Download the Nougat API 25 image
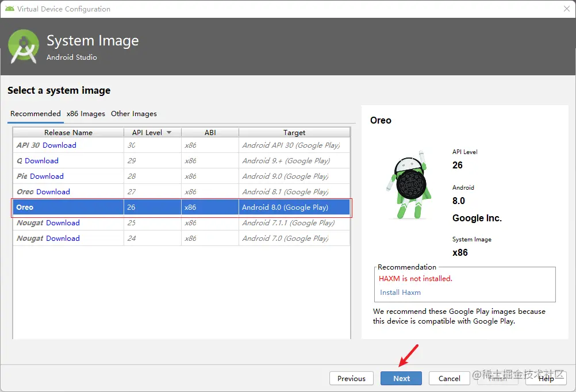Viewport: 576px width, 392px height. pos(63,222)
